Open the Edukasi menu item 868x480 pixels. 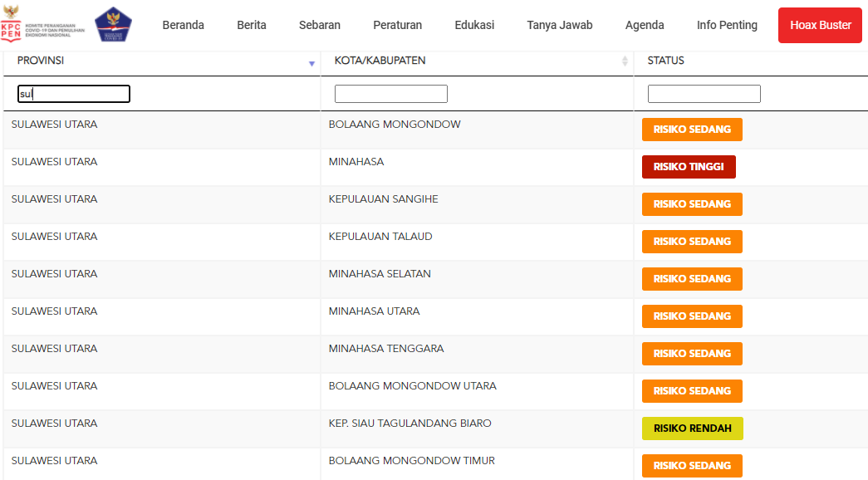tap(474, 25)
